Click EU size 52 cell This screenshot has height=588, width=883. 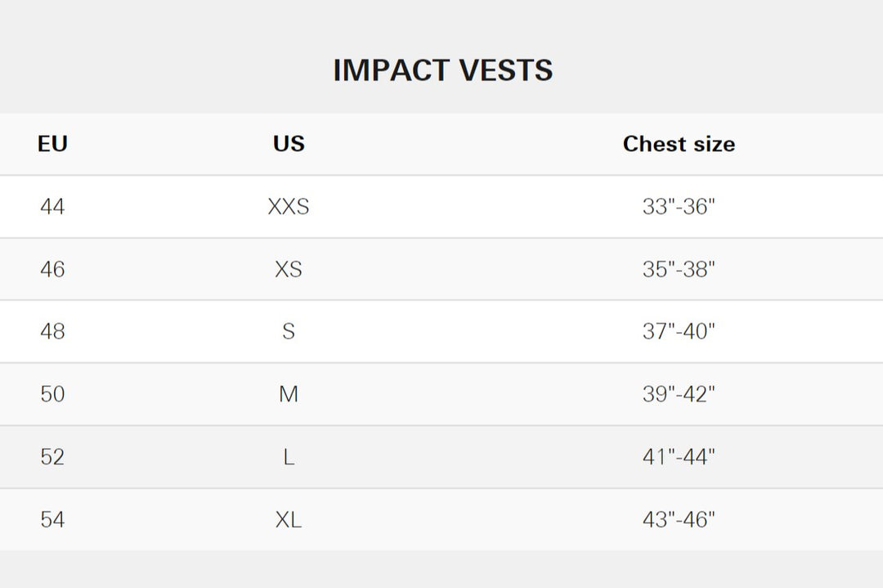pos(52,456)
